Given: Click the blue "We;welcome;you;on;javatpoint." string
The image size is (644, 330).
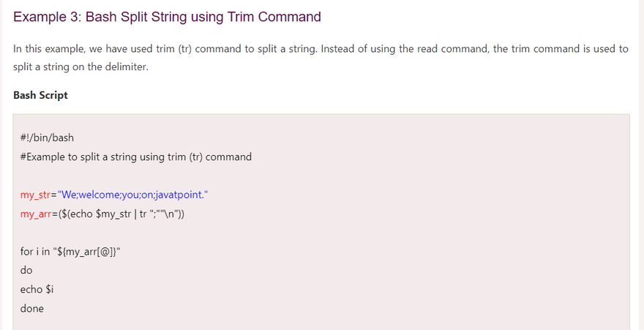Looking at the screenshot, I should tap(133, 195).
